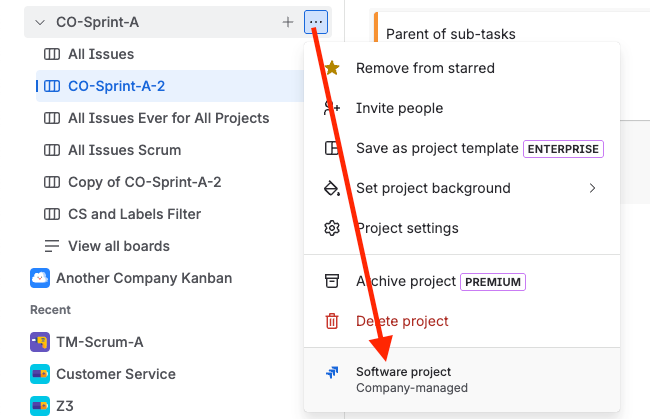
Task: Click the Save as project template icon
Action: tap(332, 148)
